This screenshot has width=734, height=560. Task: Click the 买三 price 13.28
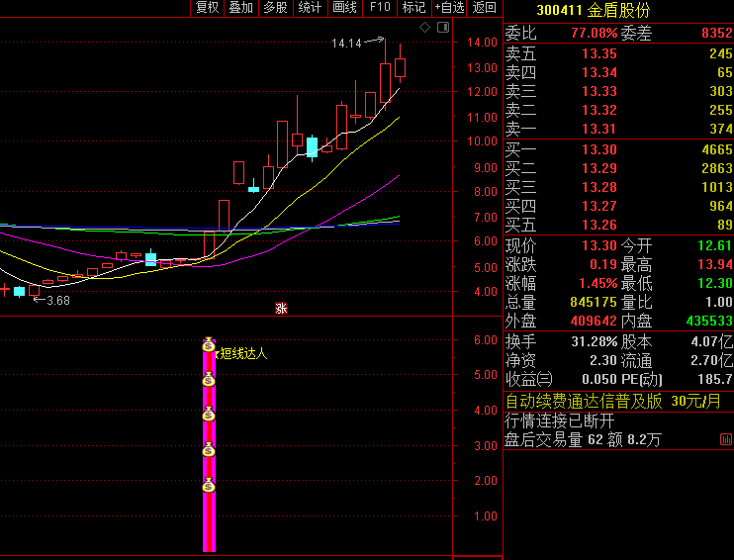point(599,187)
